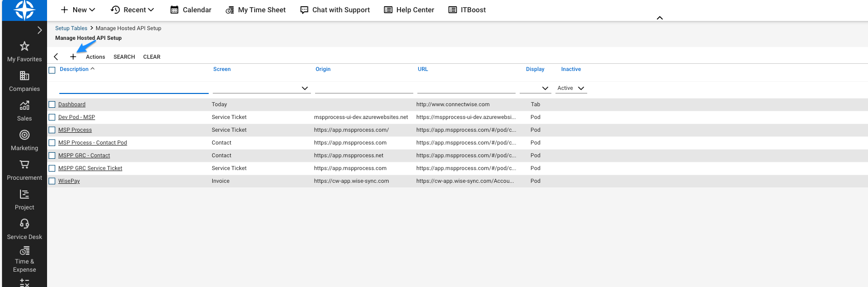The image size is (868, 287).
Task: Open the Procurement cart icon
Action: (x=25, y=165)
